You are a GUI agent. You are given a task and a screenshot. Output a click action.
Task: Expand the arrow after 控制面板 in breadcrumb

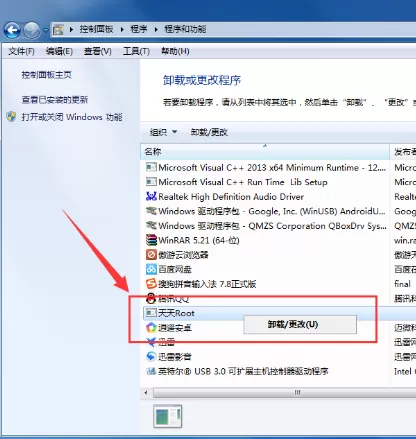point(122,30)
